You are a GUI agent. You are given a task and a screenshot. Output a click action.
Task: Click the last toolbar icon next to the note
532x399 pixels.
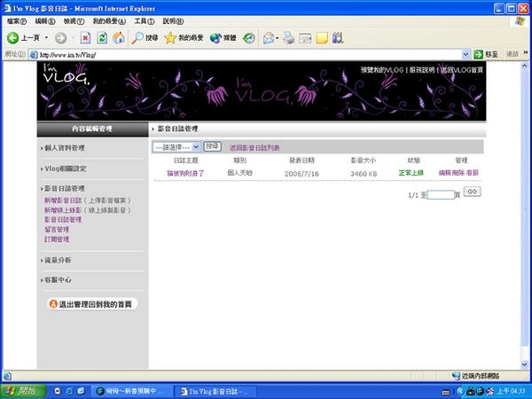coord(338,37)
